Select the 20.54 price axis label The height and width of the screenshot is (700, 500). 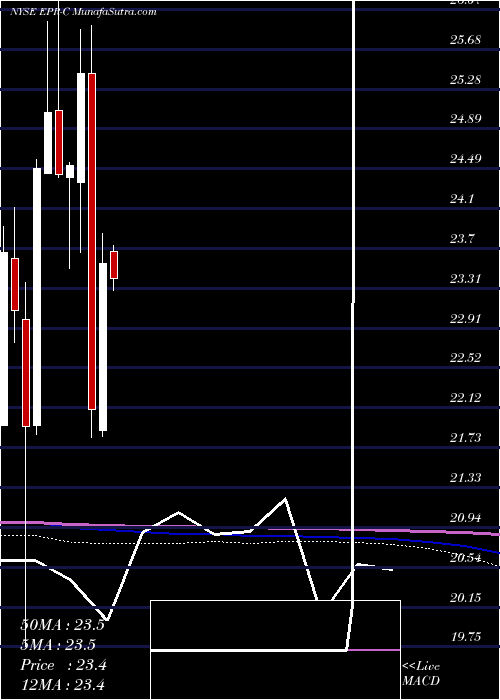pyautogui.click(x=465, y=558)
